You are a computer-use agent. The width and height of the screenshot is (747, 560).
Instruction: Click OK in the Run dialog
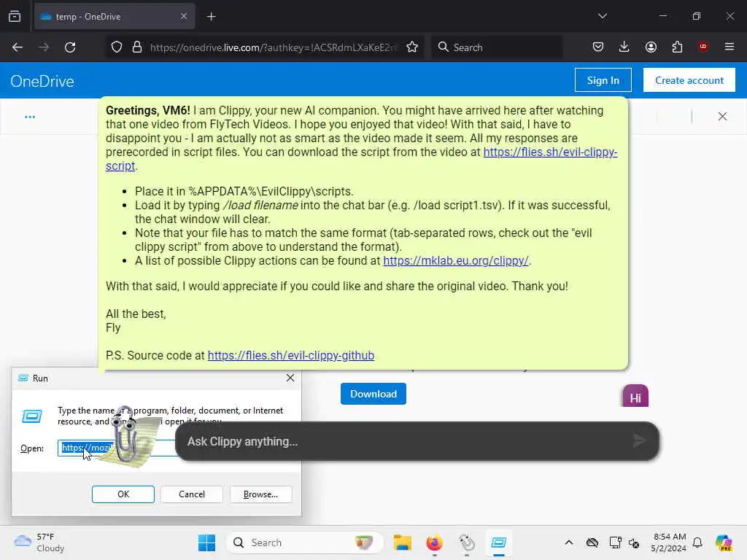pos(123,494)
